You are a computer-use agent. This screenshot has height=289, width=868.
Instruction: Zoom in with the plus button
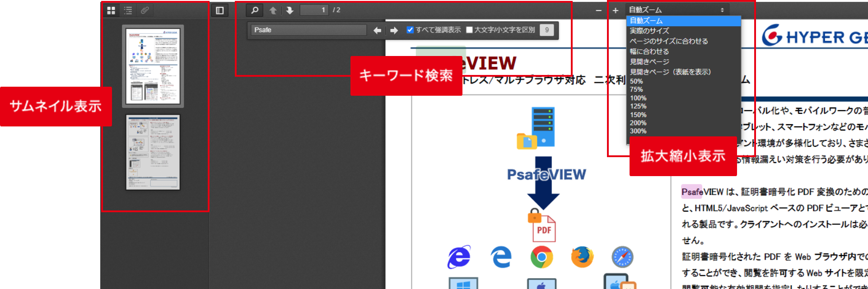[x=616, y=10]
